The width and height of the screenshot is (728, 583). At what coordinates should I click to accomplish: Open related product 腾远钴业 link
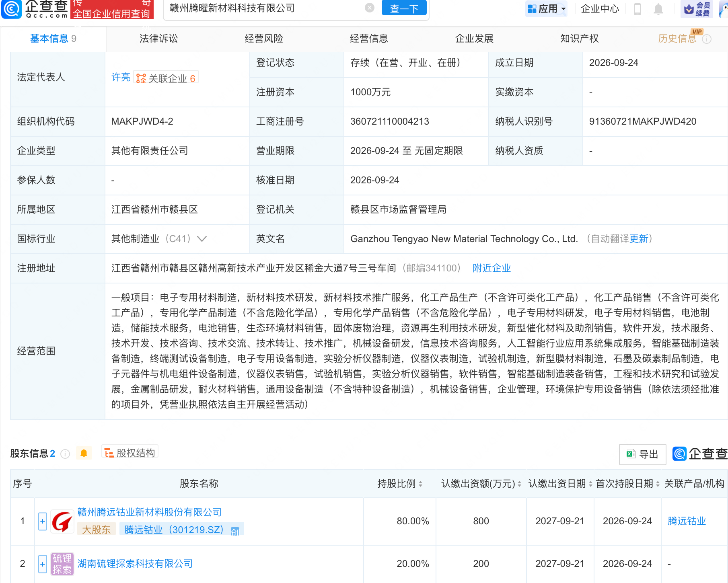(687, 521)
